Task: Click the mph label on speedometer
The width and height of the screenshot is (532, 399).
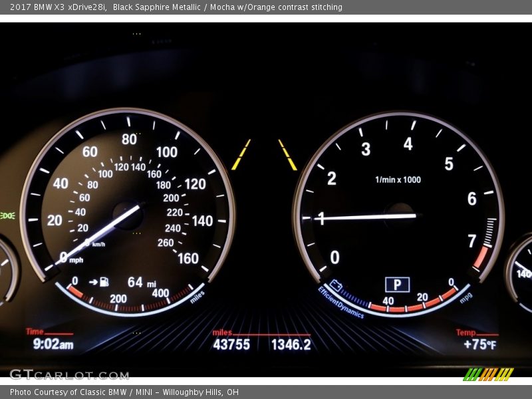Action: (x=76, y=260)
